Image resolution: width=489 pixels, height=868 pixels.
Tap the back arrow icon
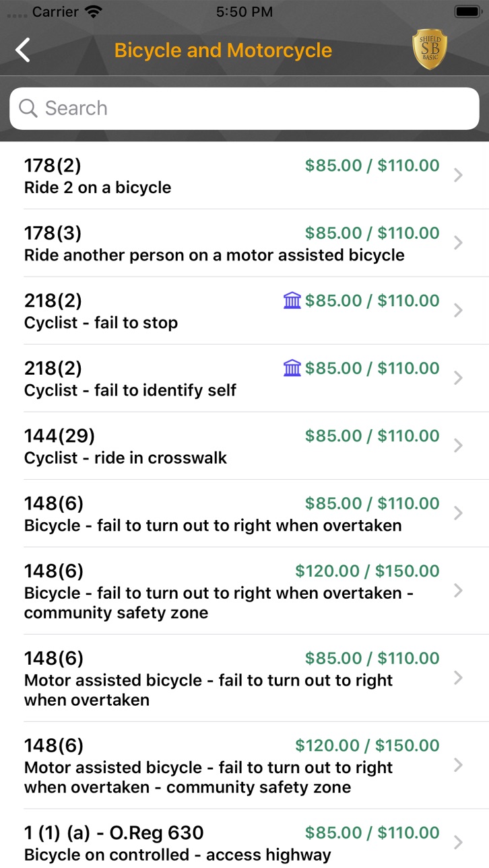23,50
